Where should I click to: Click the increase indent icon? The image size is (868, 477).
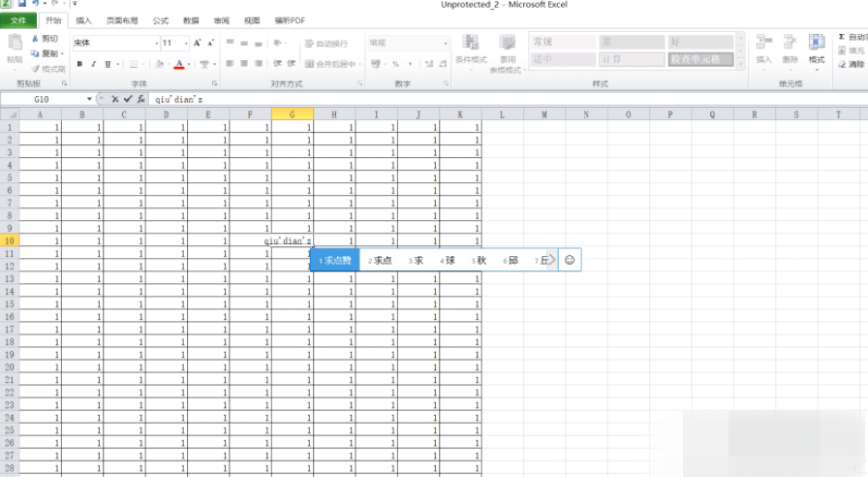(x=292, y=64)
